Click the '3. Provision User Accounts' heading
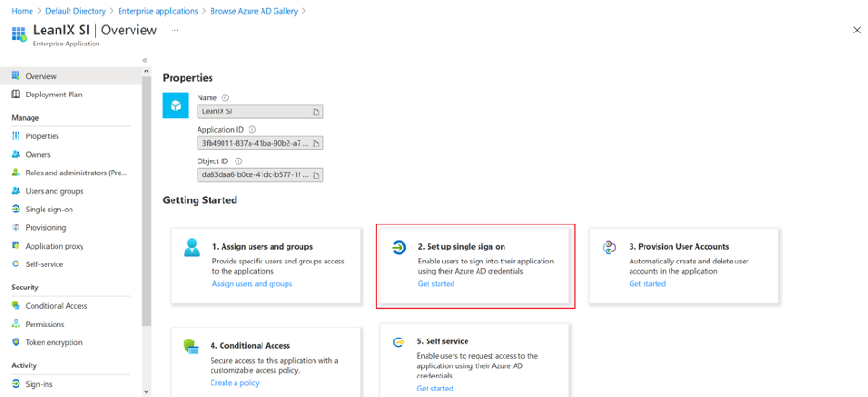This screenshot has height=397, width=868. tap(679, 247)
